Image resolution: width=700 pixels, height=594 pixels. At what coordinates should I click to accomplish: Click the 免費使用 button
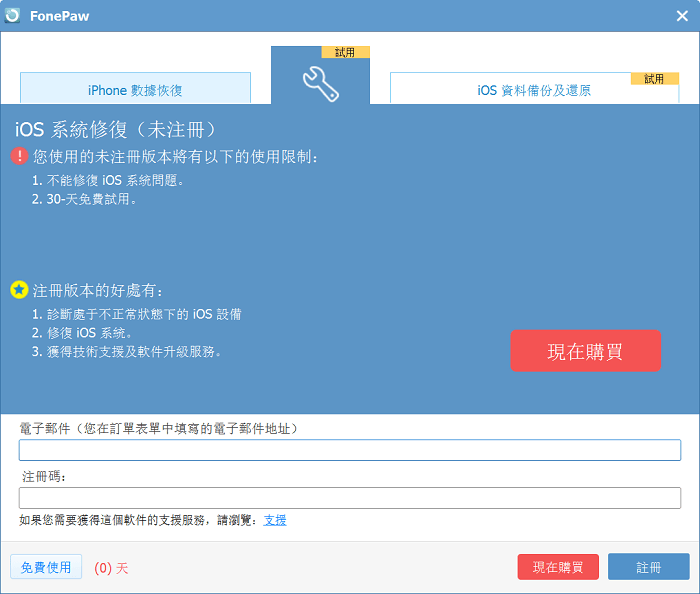(x=46, y=567)
